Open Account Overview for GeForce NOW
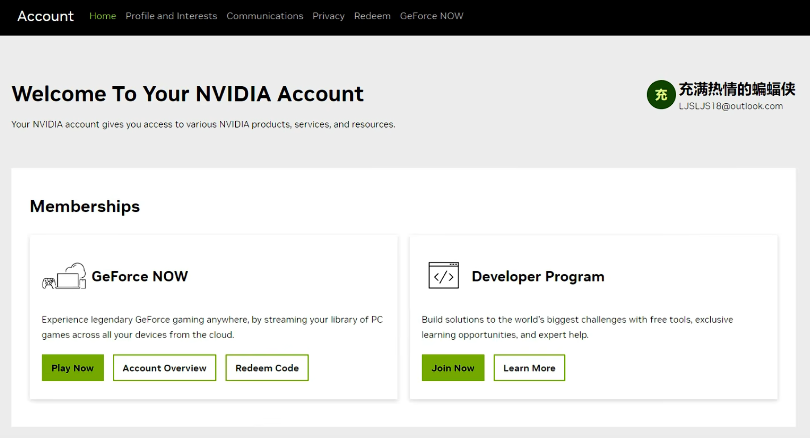The image size is (810, 438). (x=164, y=368)
